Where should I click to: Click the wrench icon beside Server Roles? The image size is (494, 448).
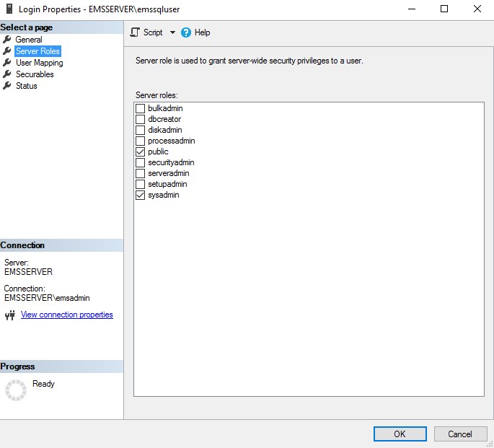[x=6, y=51]
